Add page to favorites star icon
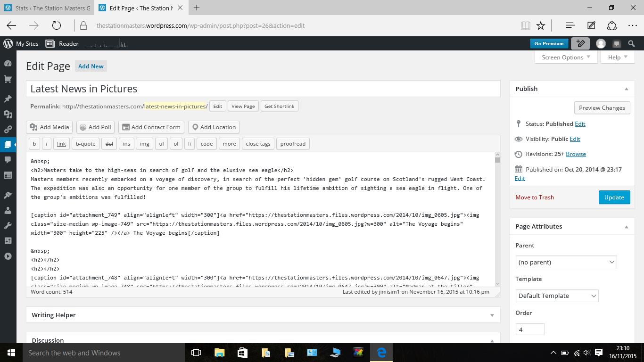Image resolution: width=644 pixels, height=362 pixels. coord(541,25)
